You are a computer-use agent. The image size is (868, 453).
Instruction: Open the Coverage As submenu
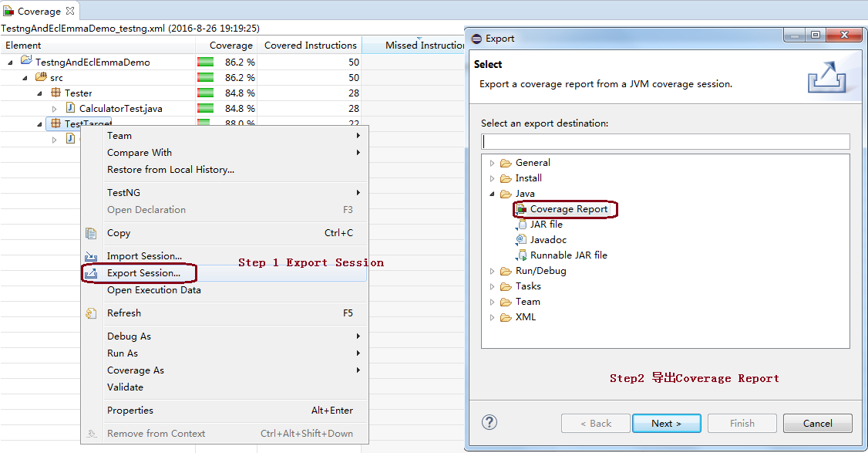pos(225,370)
